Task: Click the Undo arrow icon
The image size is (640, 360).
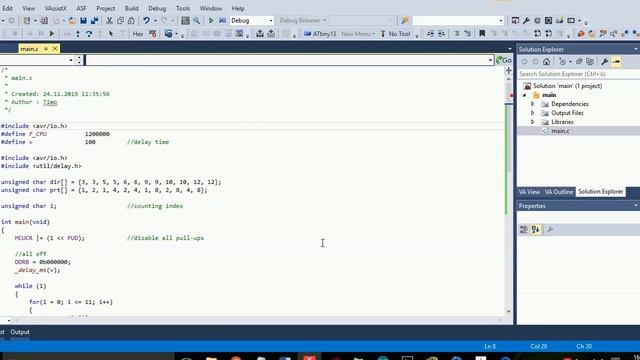Action: click(x=146, y=20)
